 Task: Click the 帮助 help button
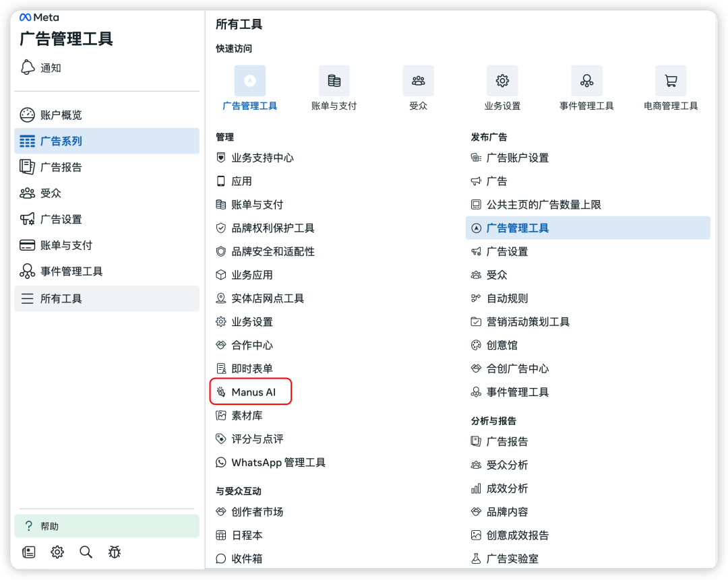point(107,526)
